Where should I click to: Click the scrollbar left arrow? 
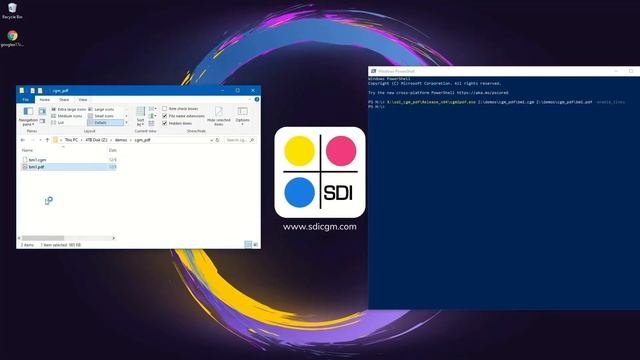19,238
